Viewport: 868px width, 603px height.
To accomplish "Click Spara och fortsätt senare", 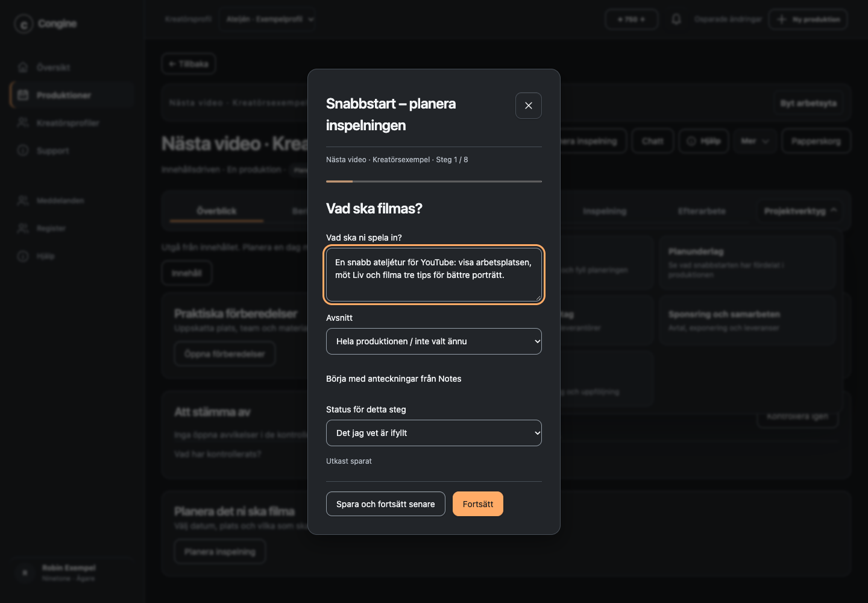I will pos(386,504).
